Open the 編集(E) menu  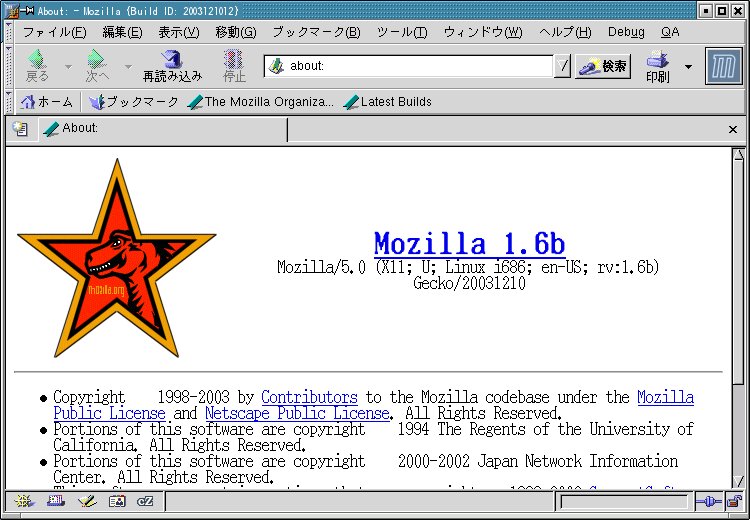tap(122, 33)
